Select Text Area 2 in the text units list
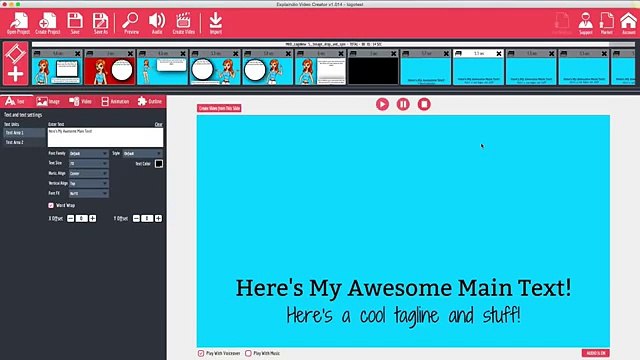Image resolution: width=640 pixels, height=360 pixels. tap(24, 142)
